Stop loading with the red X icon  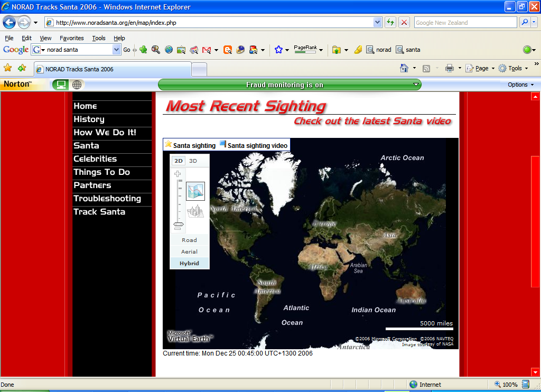click(404, 22)
